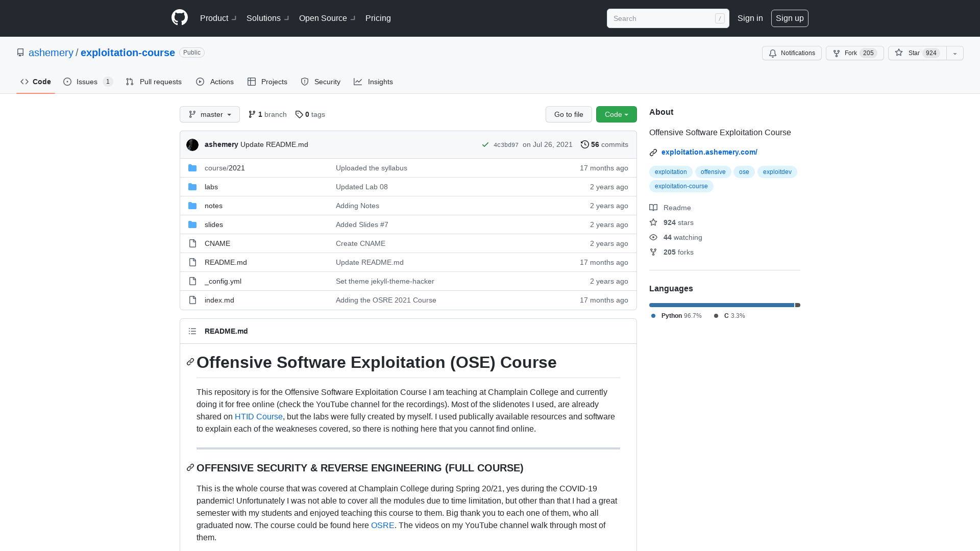Image resolution: width=980 pixels, height=551 pixels.
Task: Click the commit history clock icon
Action: point(585,144)
